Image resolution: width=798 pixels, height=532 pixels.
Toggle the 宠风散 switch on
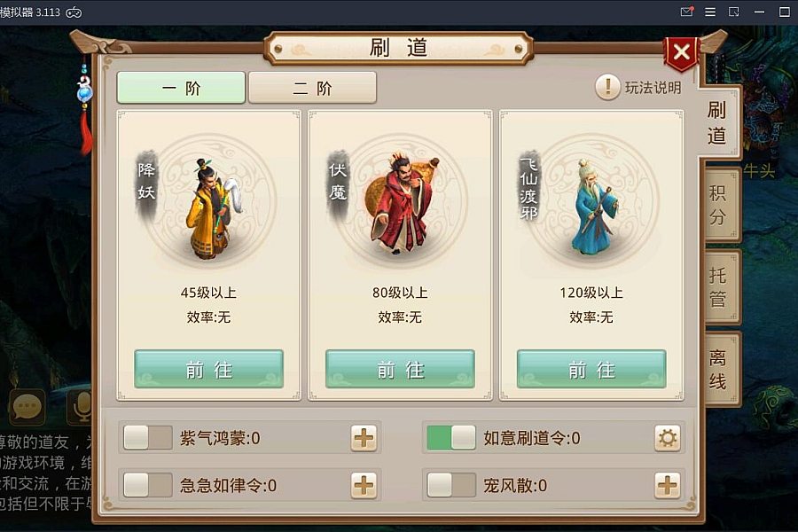[x=451, y=485]
